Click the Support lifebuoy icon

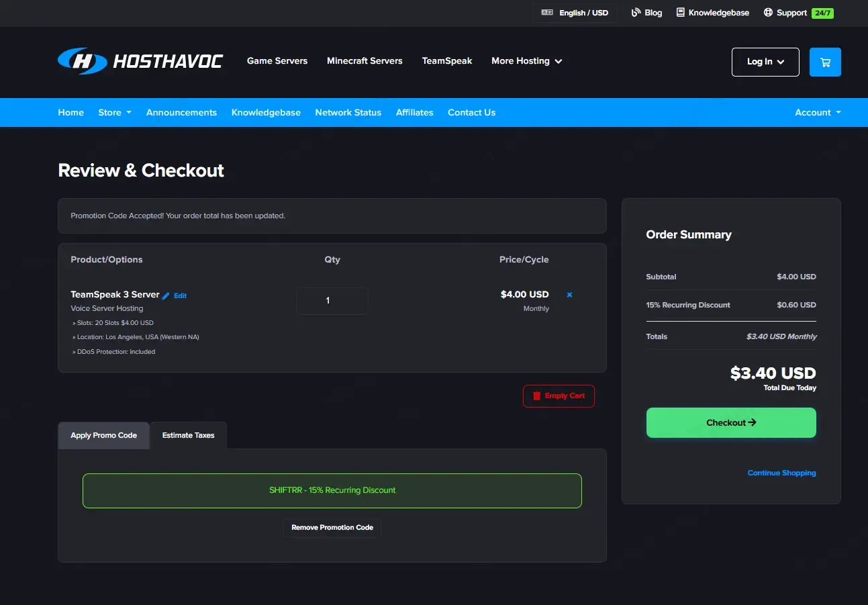[768, 13]
